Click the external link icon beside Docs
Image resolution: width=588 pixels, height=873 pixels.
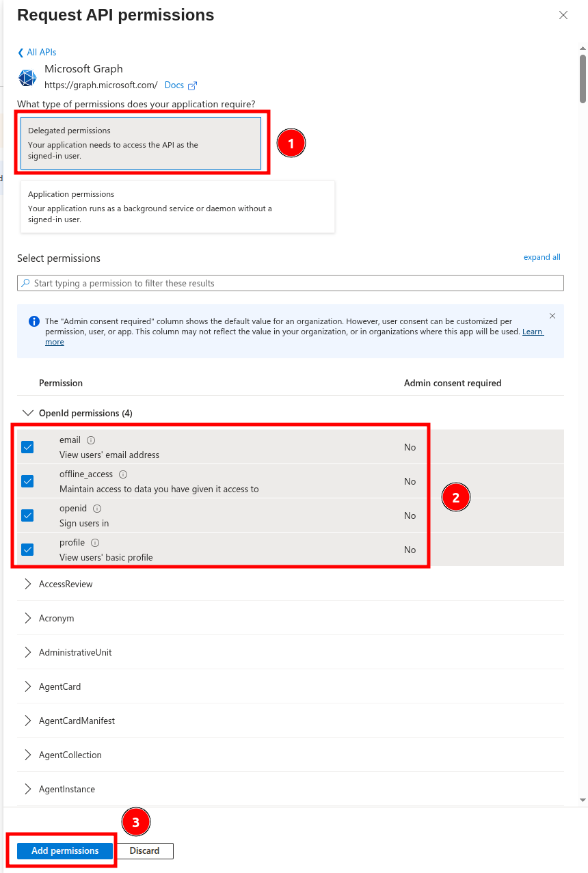[x=192, y=85]
